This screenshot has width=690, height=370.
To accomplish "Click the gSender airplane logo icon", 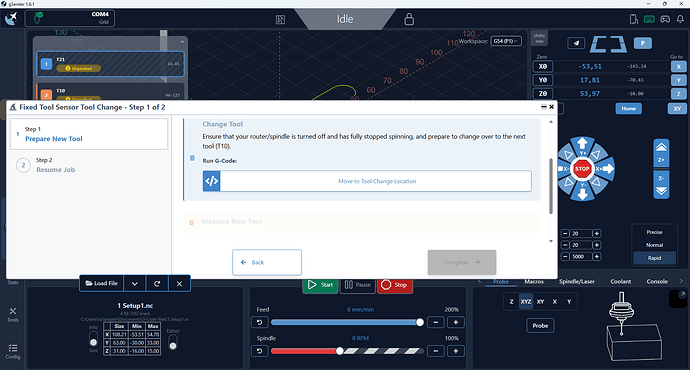I will point(11,19).
